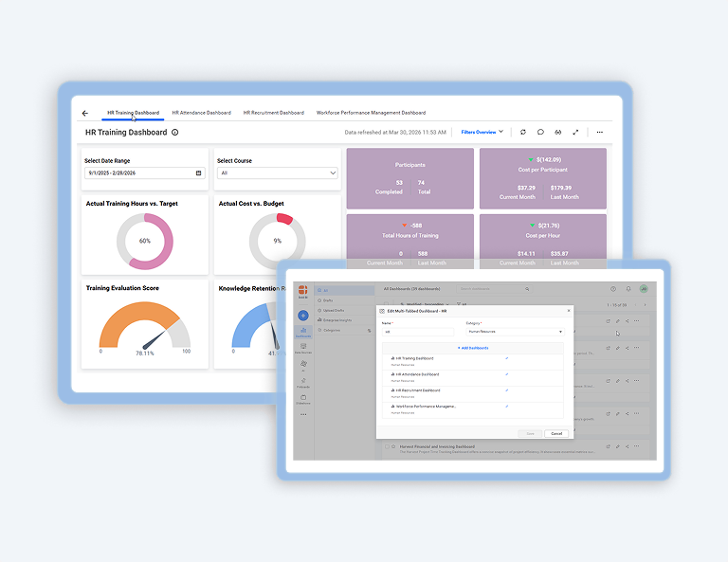Open the dashboard comments icon

pyautogui.click(x=540, y=133)
